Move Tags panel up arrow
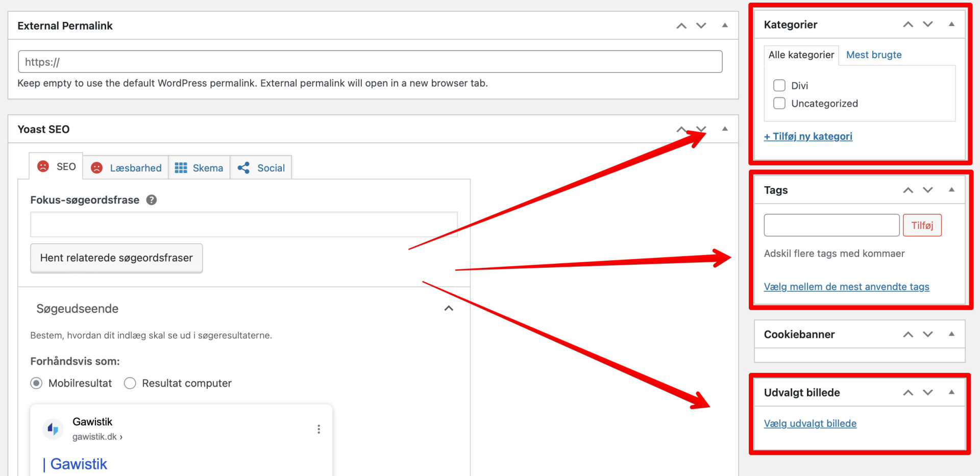The width and height of the screenshot is (980, 476). (908, 190)
